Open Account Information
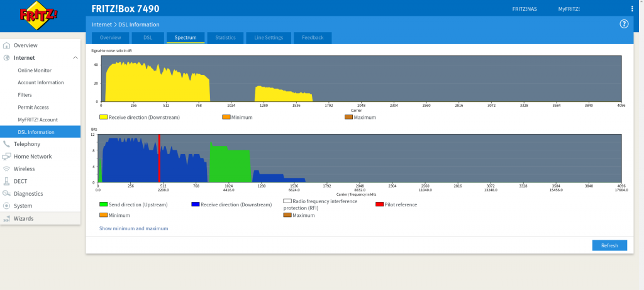 [40, 82]
